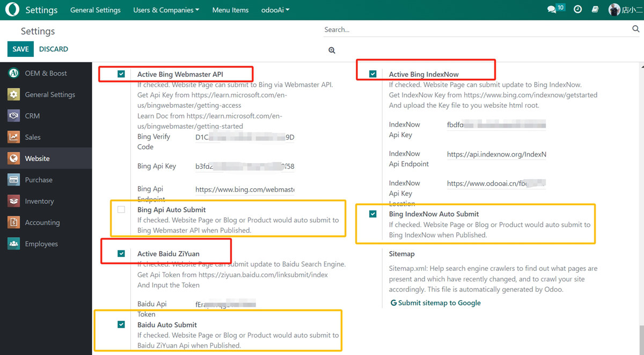Select Employees in settings sidebar
644x355 pixels.
(x=46, y=244)
